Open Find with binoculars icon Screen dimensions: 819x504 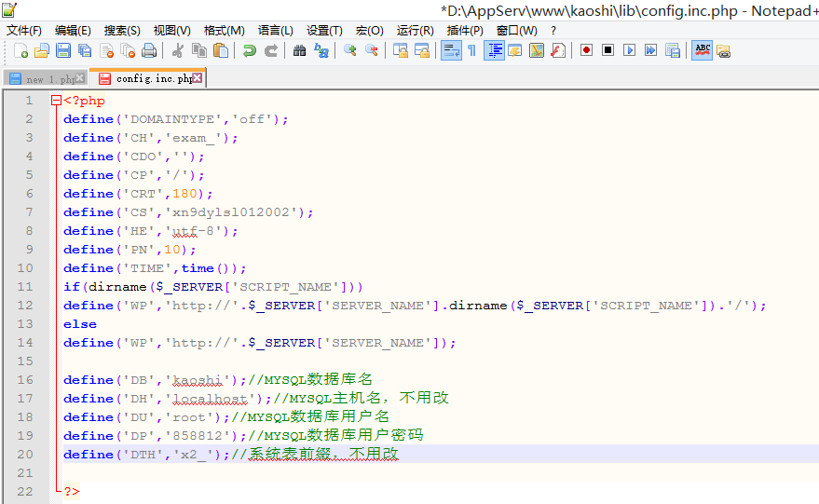pyautogui.click(x=299, y=50)
